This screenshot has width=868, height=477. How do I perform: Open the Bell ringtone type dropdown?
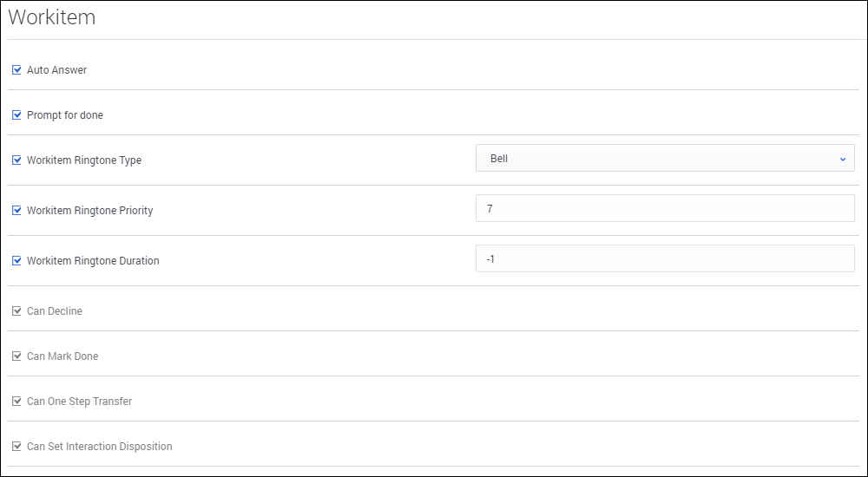[x=664, y=159]
